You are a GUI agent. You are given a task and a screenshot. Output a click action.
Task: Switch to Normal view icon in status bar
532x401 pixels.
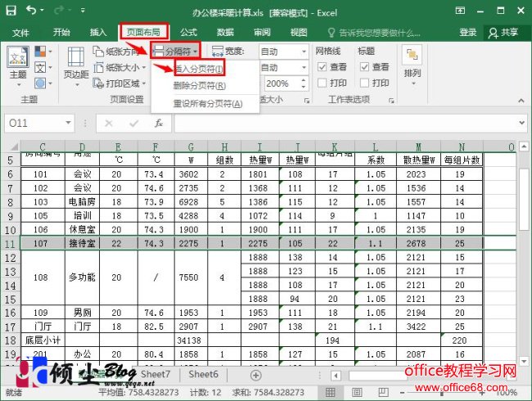[x=330, y=393]
